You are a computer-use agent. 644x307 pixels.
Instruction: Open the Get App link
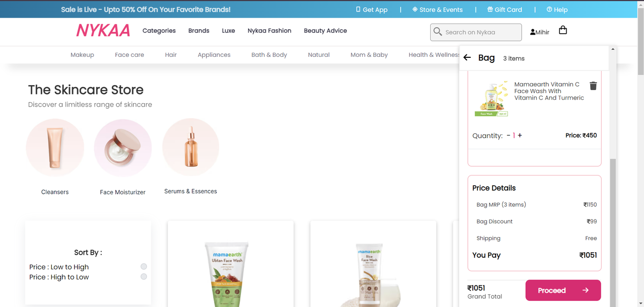pos(371,10)
